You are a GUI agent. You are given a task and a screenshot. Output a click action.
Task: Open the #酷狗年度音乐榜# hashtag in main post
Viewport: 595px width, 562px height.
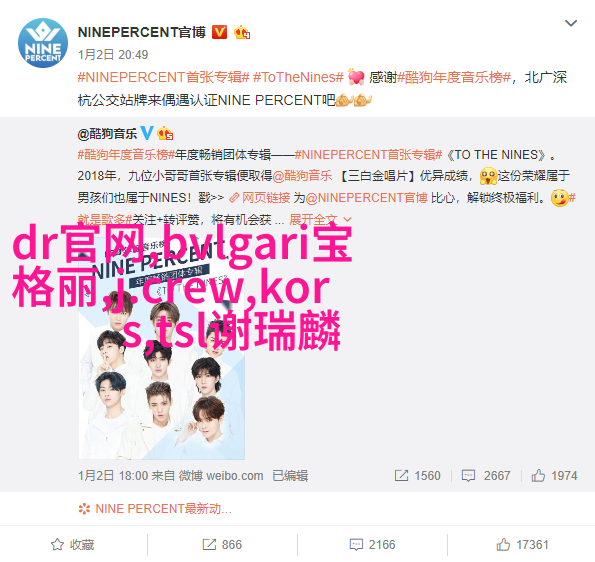pyautogui.click(x=454, y=77)
